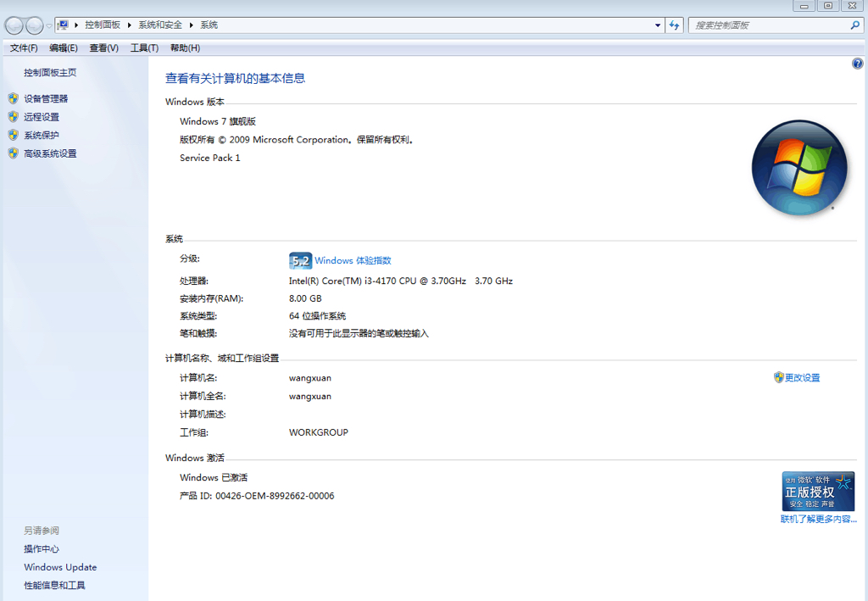Click the computer icon in the address bar
This screenshot has width=868, height=601.
pos(63,25)
